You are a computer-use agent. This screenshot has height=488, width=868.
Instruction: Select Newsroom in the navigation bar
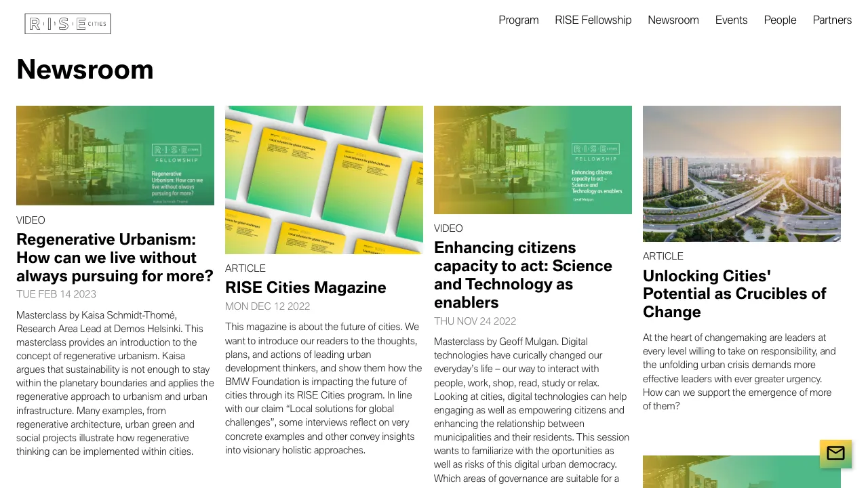coord(673,20)
